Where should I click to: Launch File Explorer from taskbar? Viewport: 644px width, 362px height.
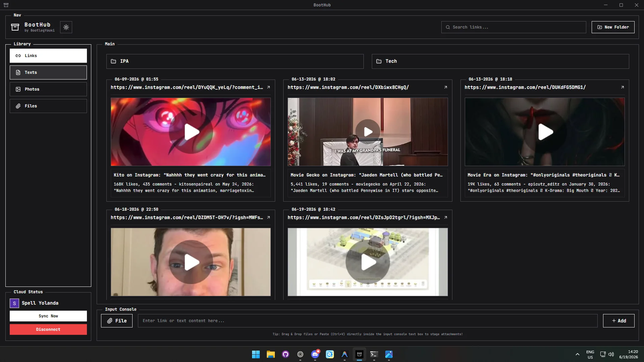[x=271, y=354]
